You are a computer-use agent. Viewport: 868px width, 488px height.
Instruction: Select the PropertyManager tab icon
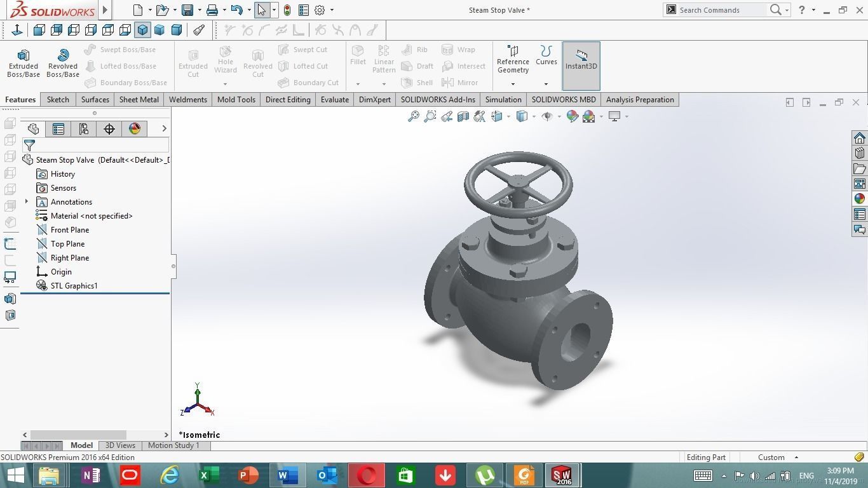[58, 129]
